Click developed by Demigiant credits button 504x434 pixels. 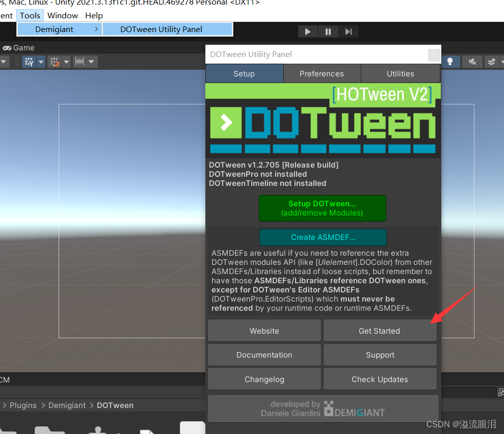pyautogui.click(x=323, y=409)
